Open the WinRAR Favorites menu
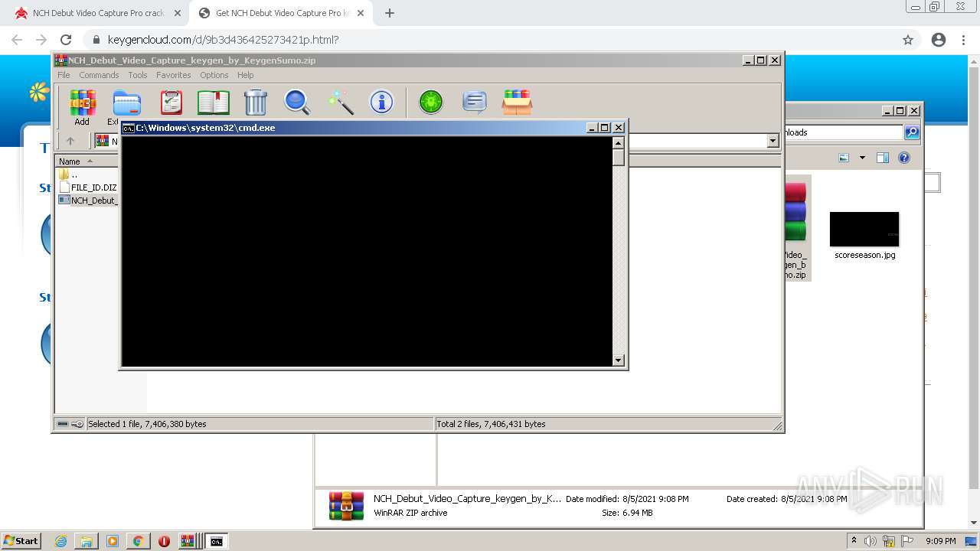980x551 pixels. click(174, 75)
